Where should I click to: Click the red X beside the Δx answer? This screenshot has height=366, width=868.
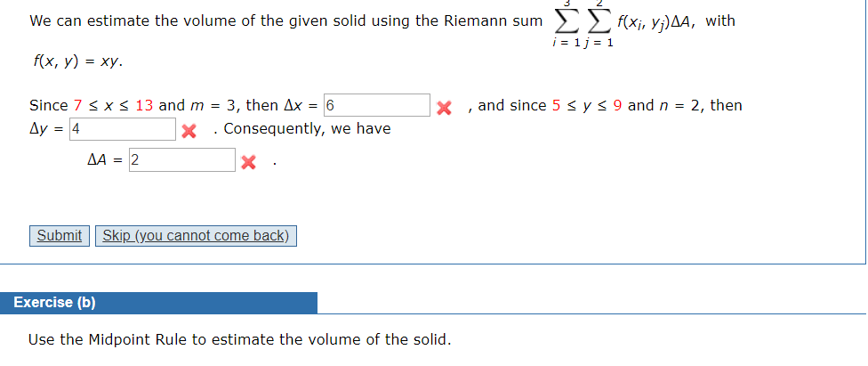coord(444,107)
